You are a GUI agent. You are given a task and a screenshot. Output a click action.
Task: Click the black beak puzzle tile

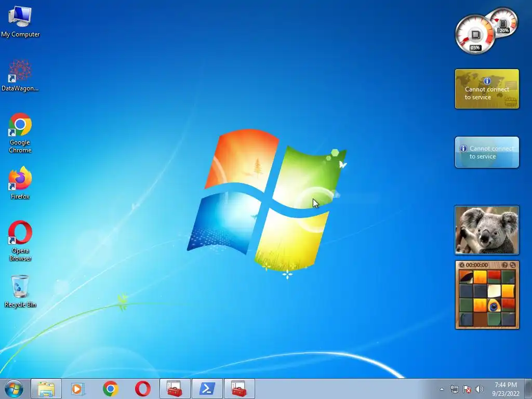[x=466, y=277]
